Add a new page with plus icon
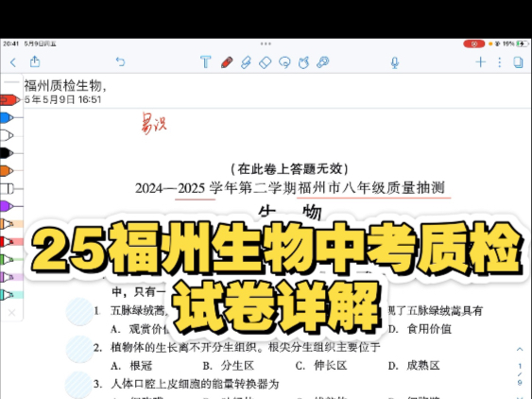This screenshot has height=399, width=532. click(480, 62)
